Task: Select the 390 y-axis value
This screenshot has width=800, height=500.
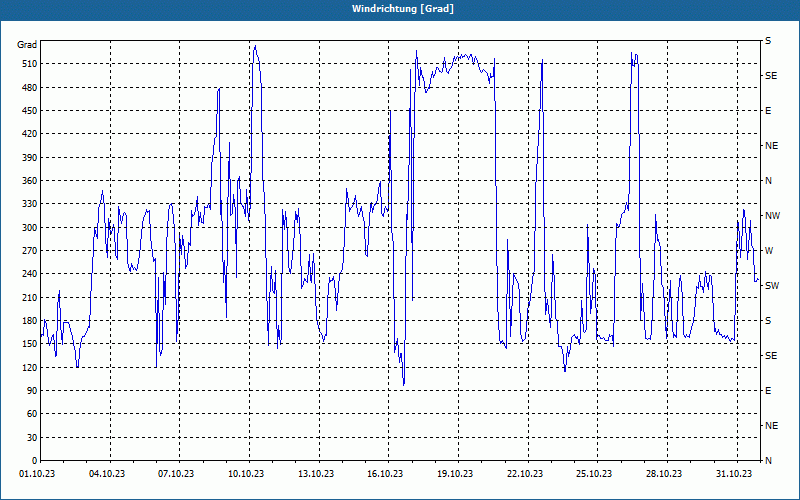Action: pyautogui.click(x=29, y=157)
